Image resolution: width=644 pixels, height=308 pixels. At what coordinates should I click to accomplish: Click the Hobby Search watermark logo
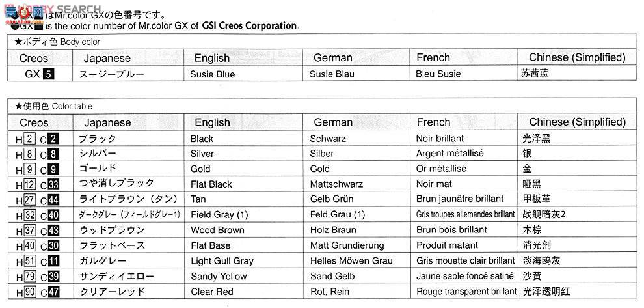[x=51, y=10]
